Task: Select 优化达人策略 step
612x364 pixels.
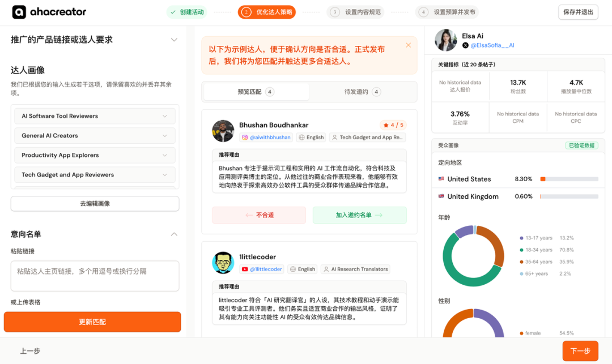Action: tap(267, 12)
